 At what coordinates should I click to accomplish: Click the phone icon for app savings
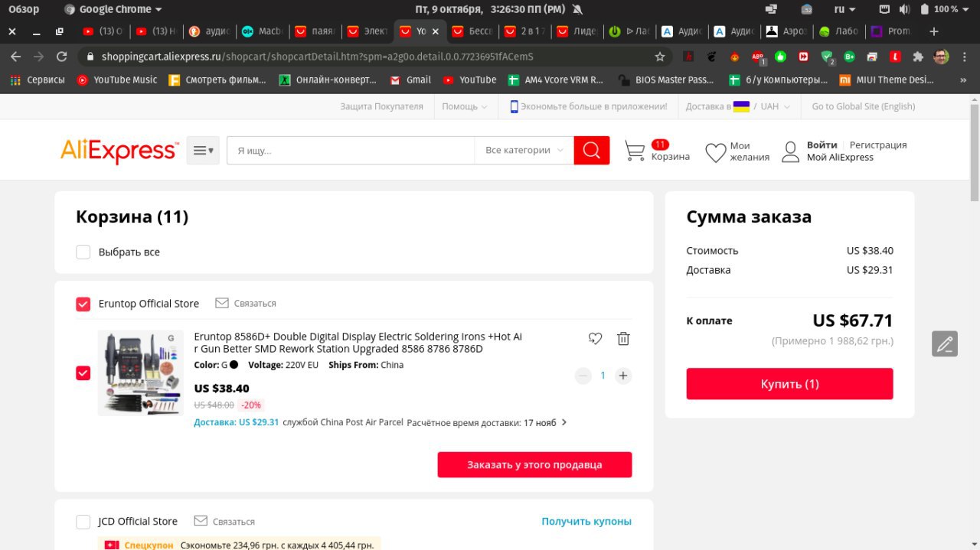[514, 106]
